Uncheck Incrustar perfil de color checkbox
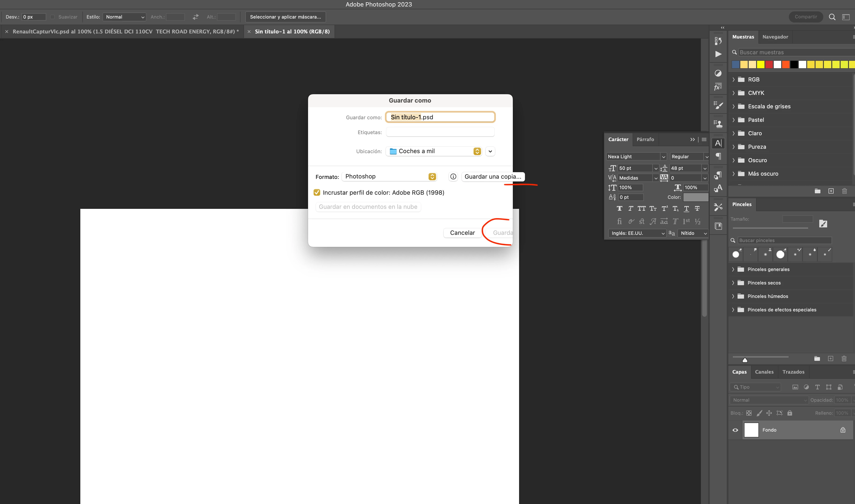This screenshot has width=855, height=504. (x=317, y=193)
